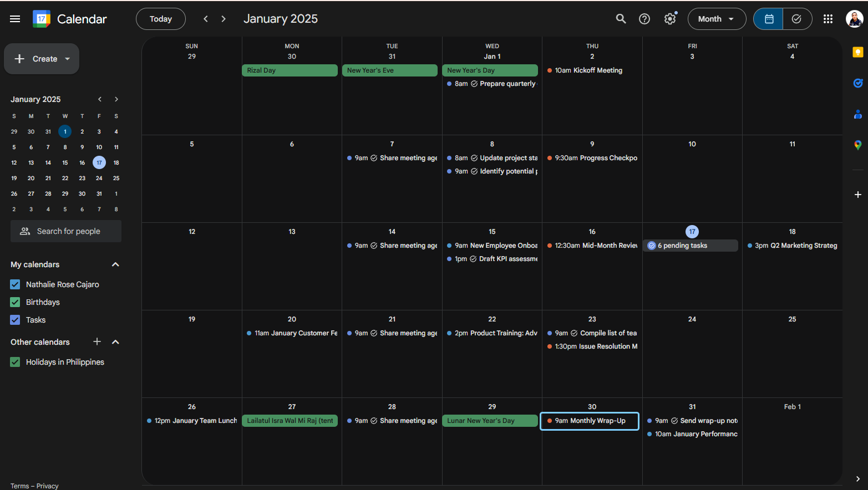
Task: Open the Monday 13 date in grid
Action: [292, 232]
